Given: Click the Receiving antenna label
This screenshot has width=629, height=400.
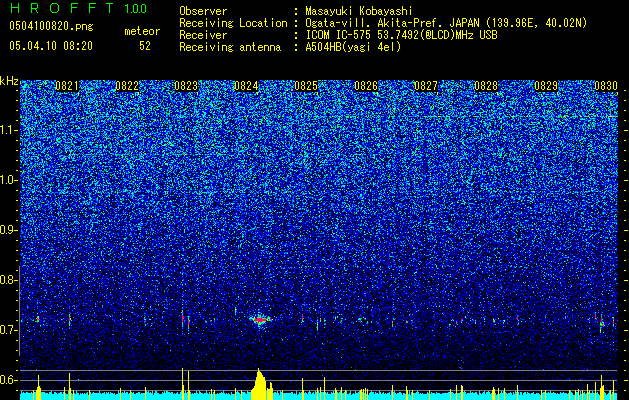Looking at the screenshot, I should [230, 47].
